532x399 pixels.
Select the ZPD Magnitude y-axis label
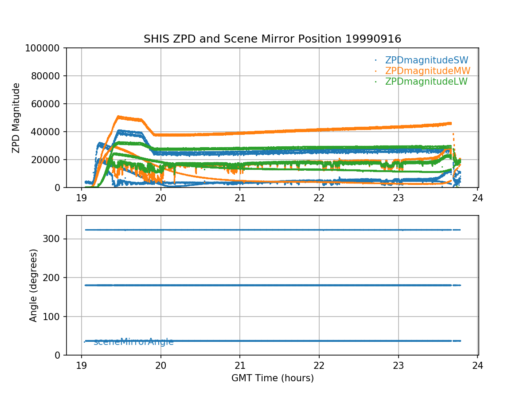[x=16, y=118]
